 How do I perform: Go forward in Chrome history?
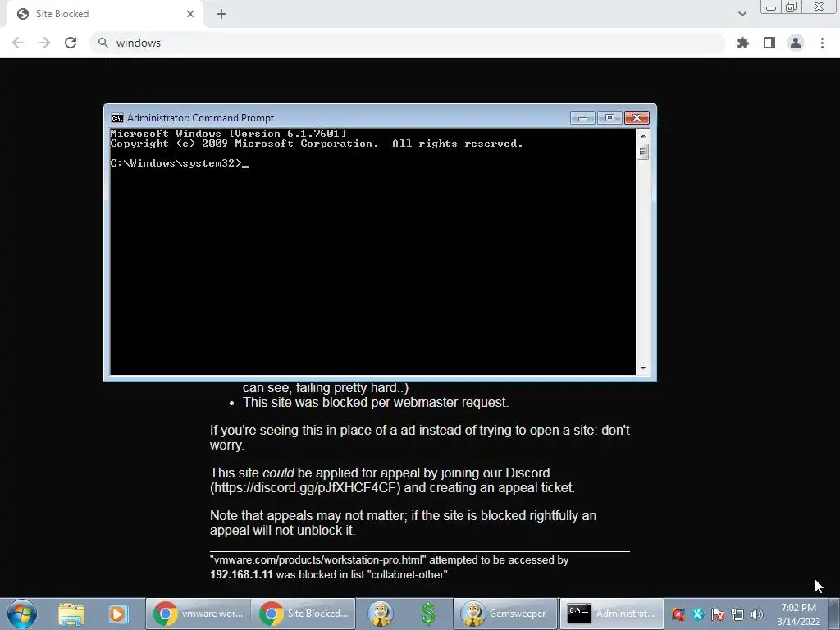44,43
